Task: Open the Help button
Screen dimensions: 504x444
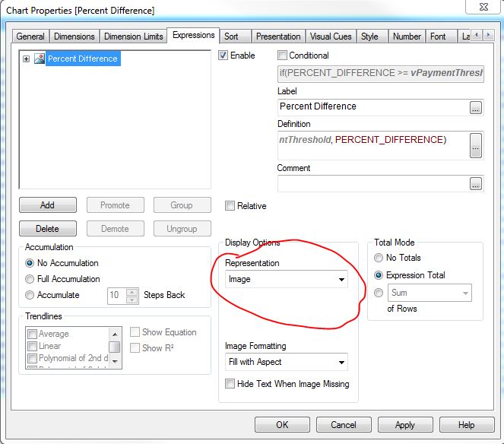Action: click(x=467, y=425)
